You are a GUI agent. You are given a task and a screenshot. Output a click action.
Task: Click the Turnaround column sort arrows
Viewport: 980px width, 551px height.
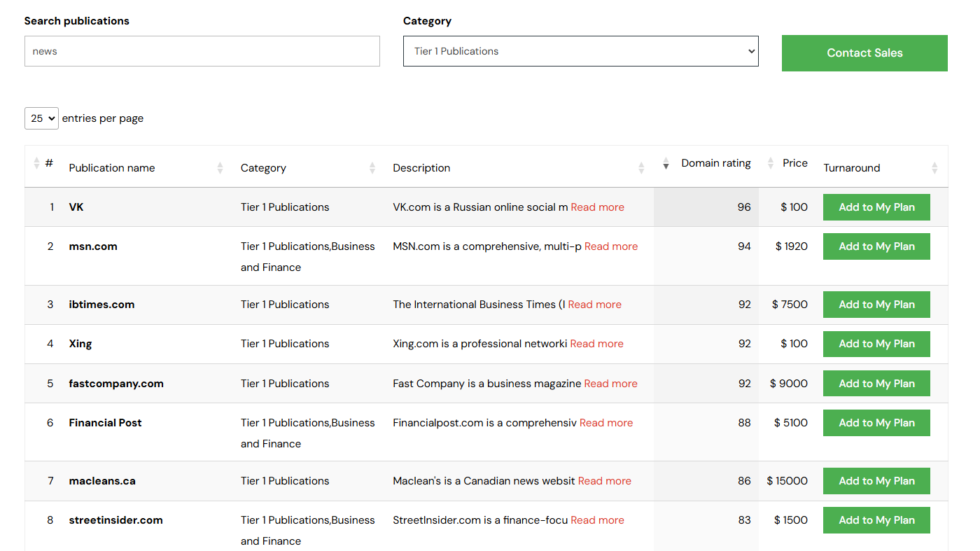click(934, 168)
